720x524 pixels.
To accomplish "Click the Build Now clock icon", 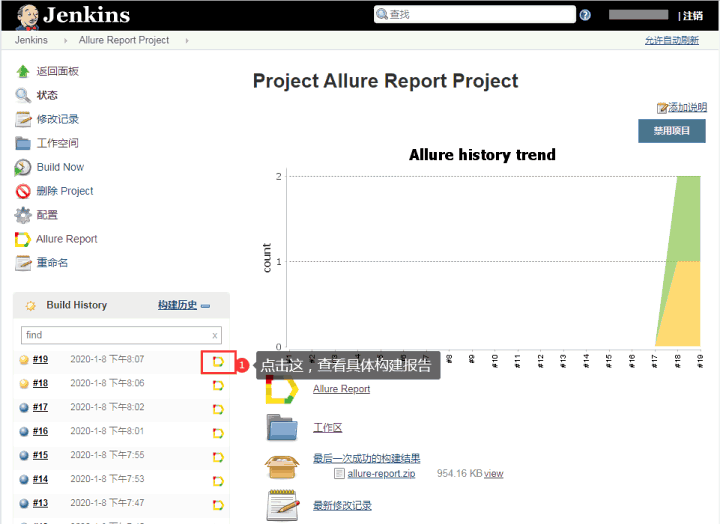I will (x=22, y=168).
